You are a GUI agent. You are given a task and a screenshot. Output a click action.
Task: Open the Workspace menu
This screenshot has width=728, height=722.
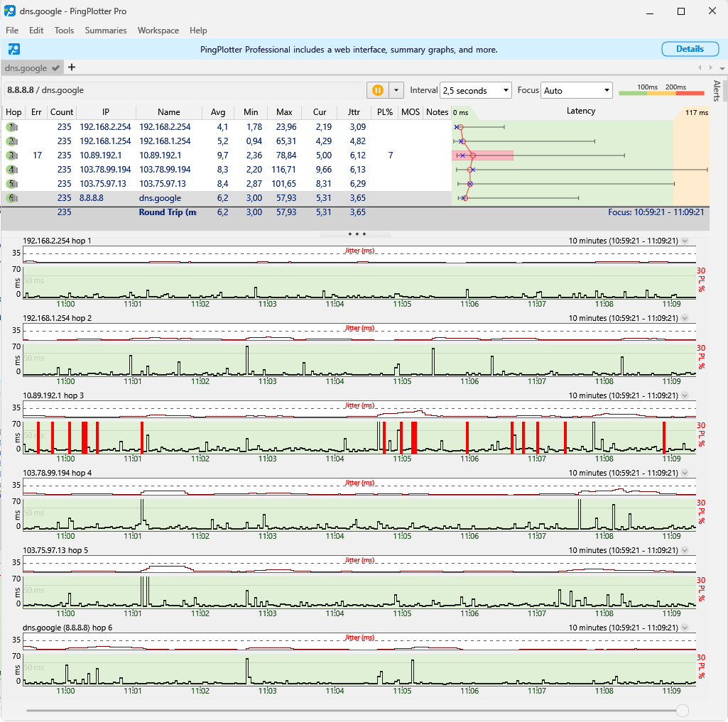click(158, 31)
